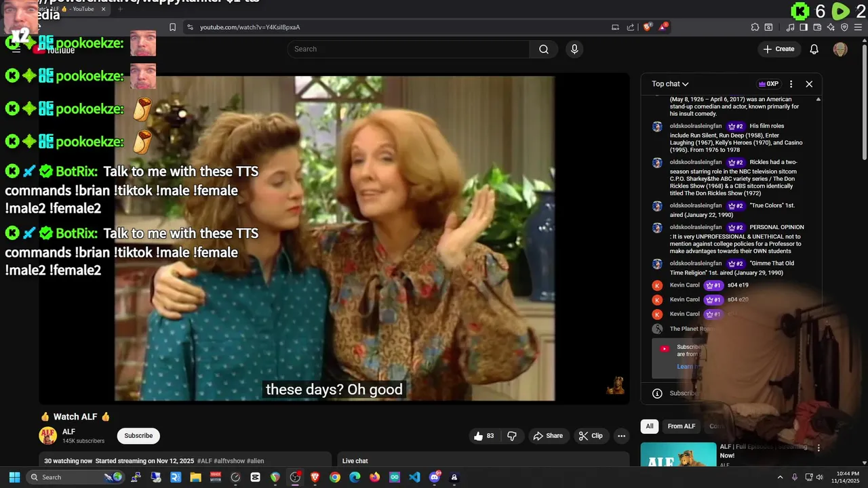Click the install/cast icon in address bar
The image size is (868, 488).
[615, 27]
